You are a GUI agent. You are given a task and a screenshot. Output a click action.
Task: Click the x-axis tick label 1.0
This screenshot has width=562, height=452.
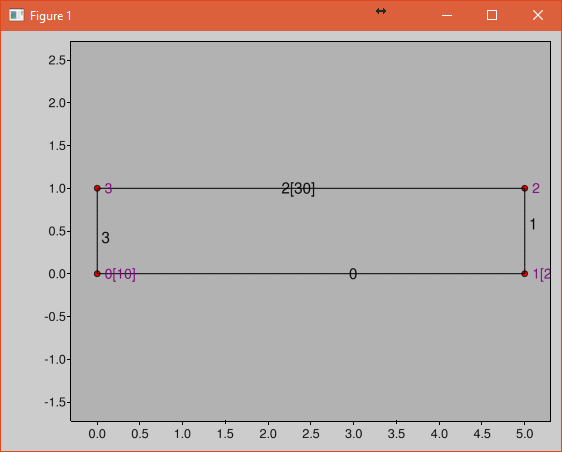[x=182, y=434]
